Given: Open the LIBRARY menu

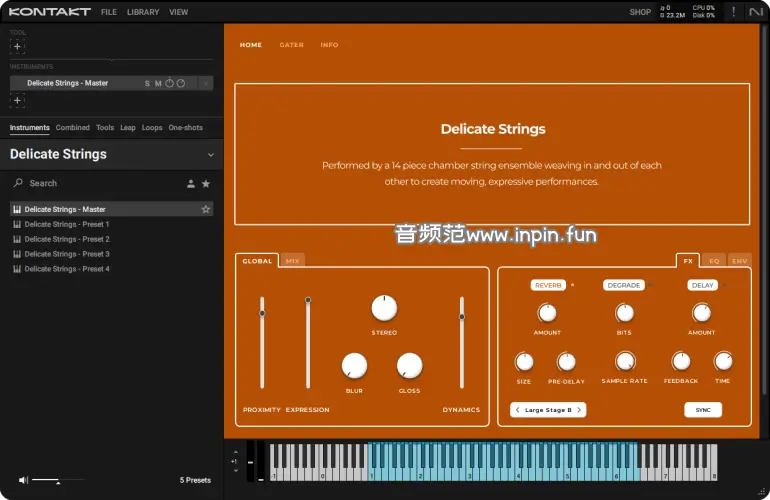Looking at the screenshot, I should [143, 12].
